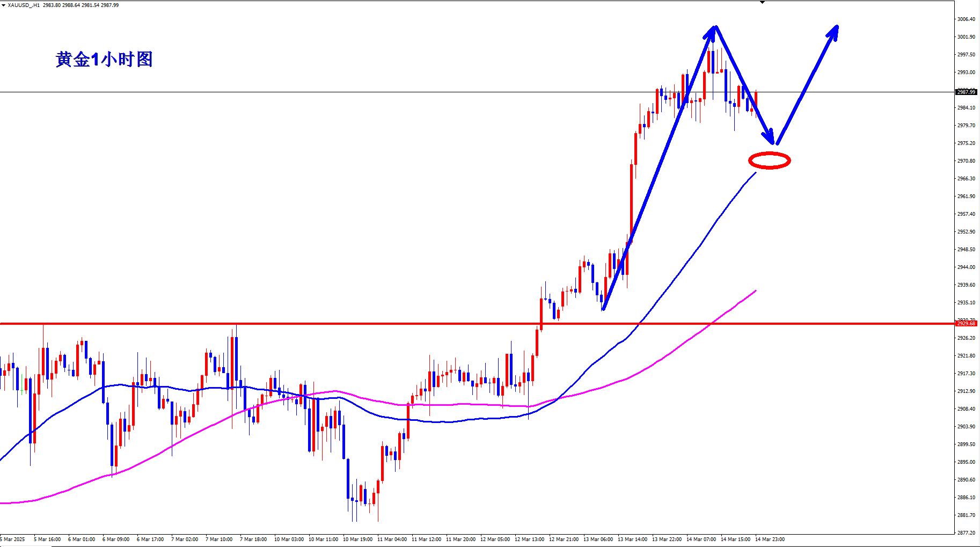This screenshot has width=980, height=547.
Task: Click the 12 Mar 13:00 time label
Action: pos(529,539)
